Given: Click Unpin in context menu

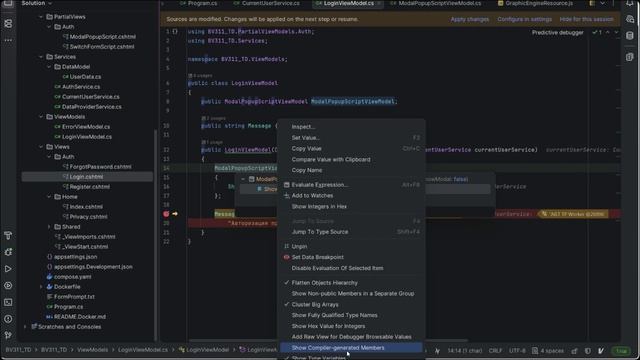Looking at the screenshot, I should (x=351, y=247).
